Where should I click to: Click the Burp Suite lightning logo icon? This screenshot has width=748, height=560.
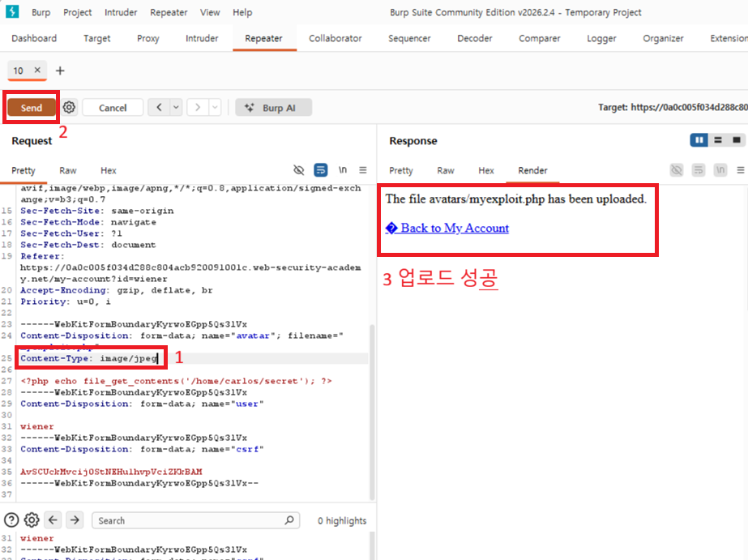[x=12, y=11]
